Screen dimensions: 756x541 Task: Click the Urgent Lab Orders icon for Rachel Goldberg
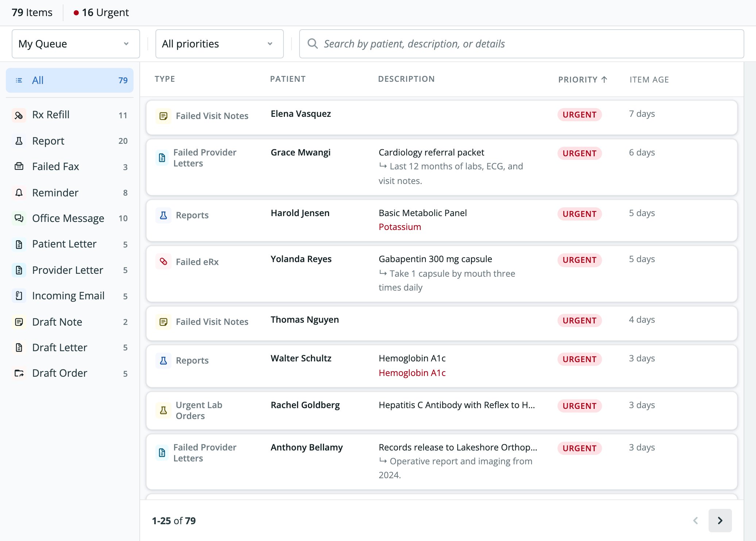coord(163,411)
